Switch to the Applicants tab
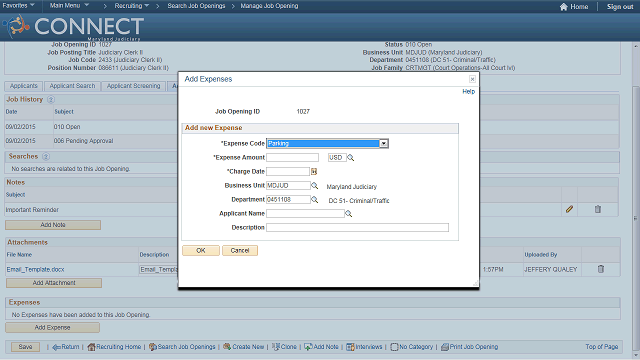Viewport: 640px width, 360px height. coord(24,86)
